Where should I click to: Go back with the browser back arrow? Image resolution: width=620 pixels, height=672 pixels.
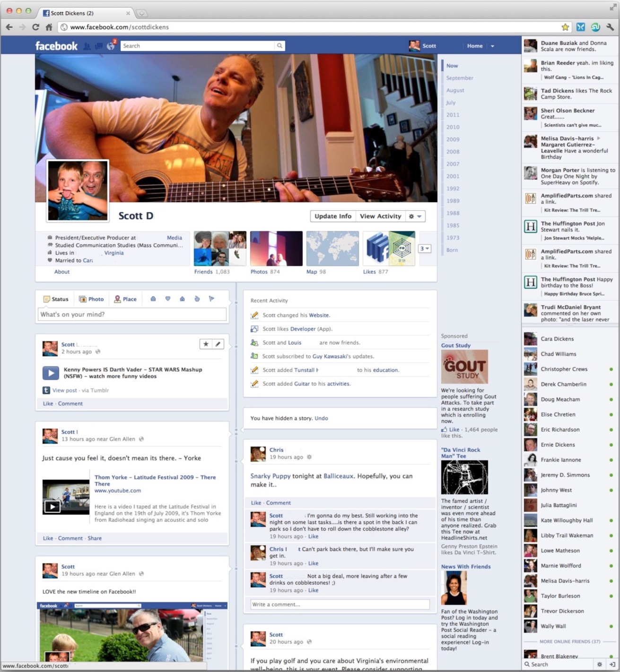[x=9, y=27]
